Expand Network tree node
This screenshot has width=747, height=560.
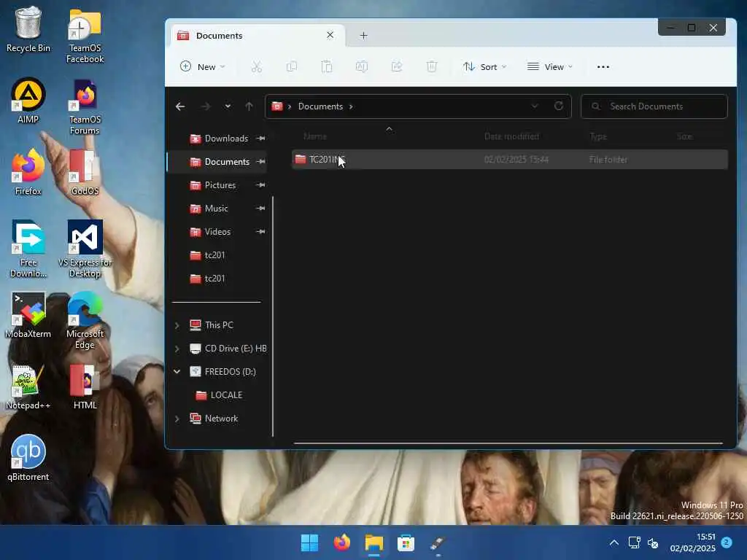177,419
